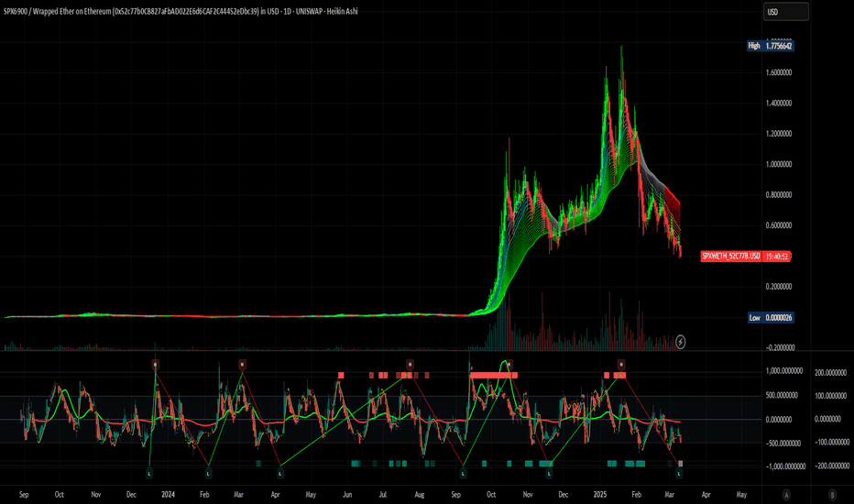Image resolution: width=854 pixels, height=504 pixels.
Task: Select the H marker above January 2025
Action: (x=621, y=364)
